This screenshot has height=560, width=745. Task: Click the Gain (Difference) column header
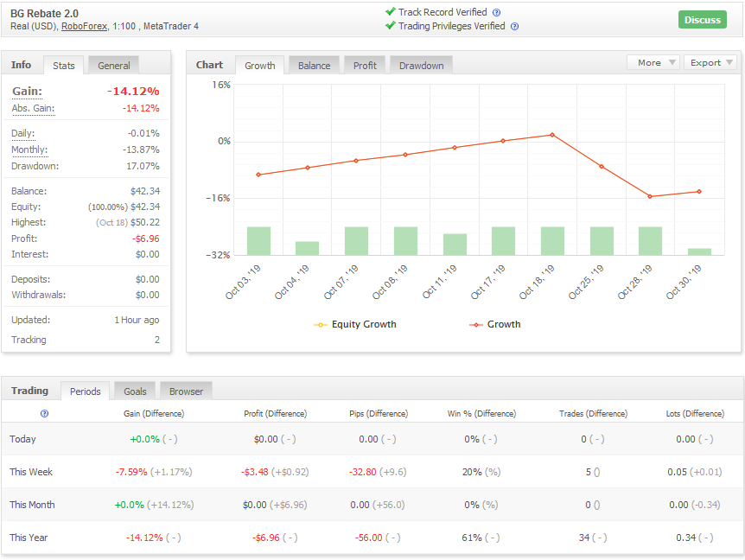click(x=154, y=414)
